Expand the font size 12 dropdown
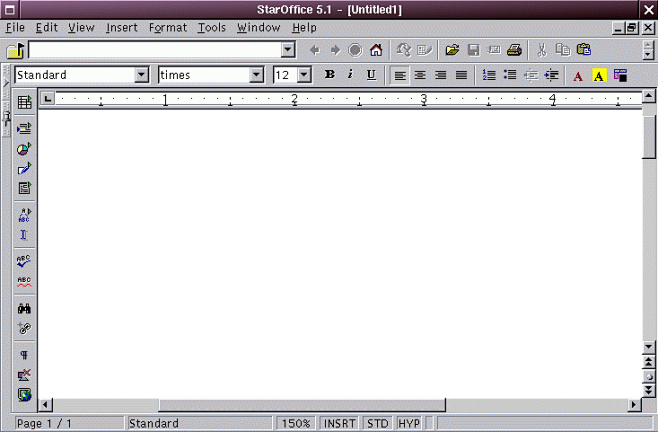Screen dimensions: 658x432 (x=304, y=75)
